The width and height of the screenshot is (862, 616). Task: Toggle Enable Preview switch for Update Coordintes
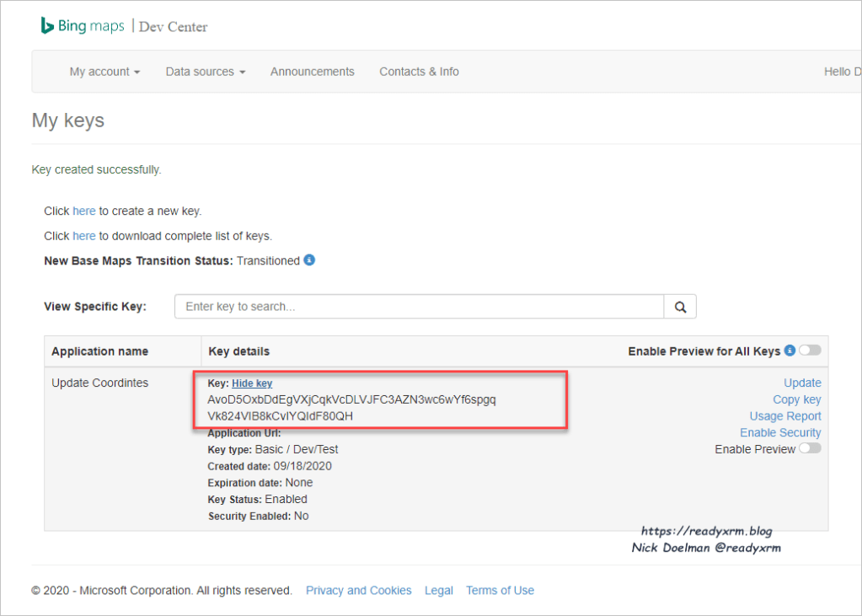pyautogui.click(x=810, y=449)
